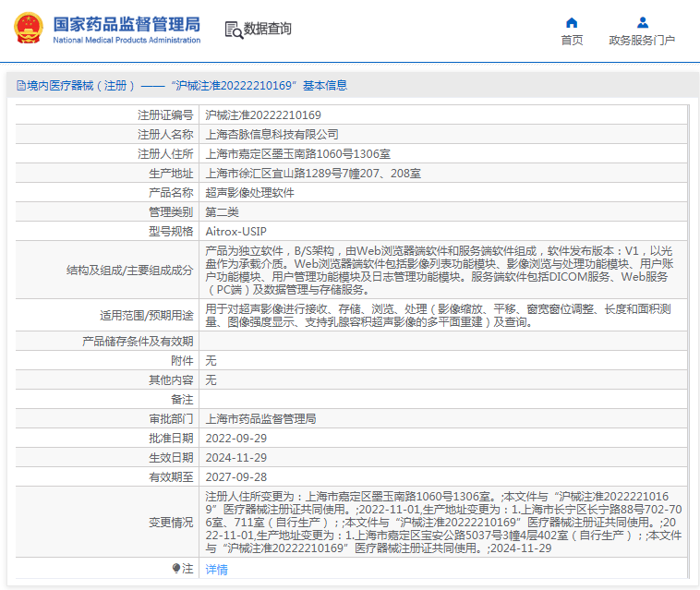Select 上海市徐汇区宜山路1289号 production address

[313, 174]
